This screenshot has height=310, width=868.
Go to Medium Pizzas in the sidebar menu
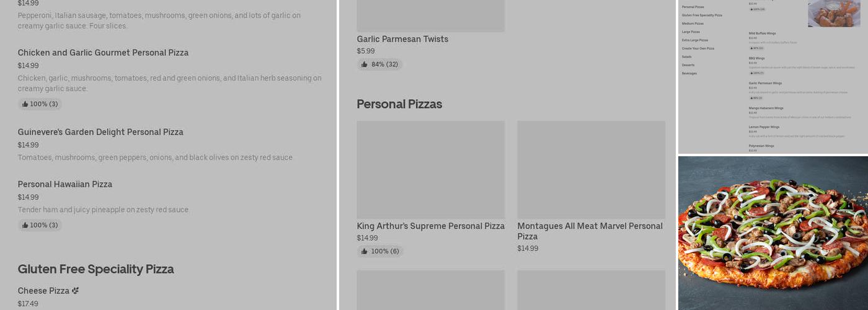[x=693, y=24]
